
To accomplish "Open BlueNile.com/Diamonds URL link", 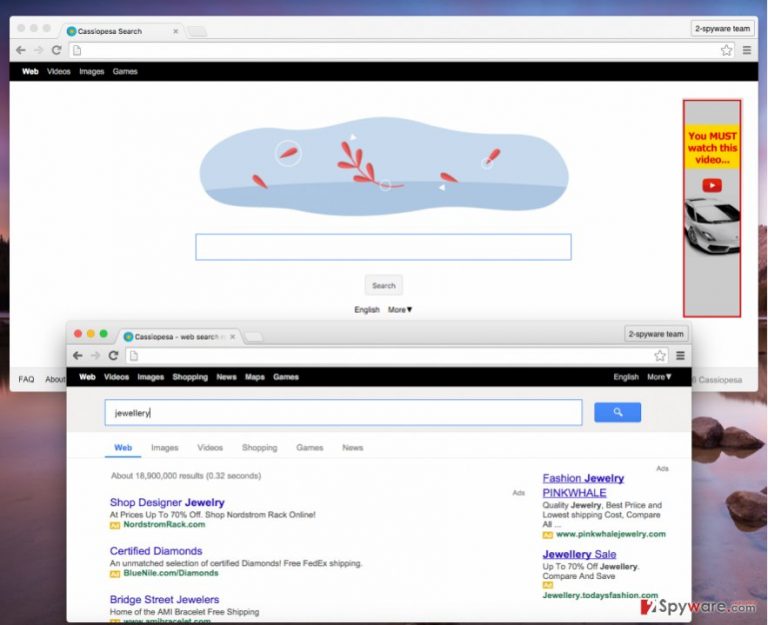I will pos(170,573).
